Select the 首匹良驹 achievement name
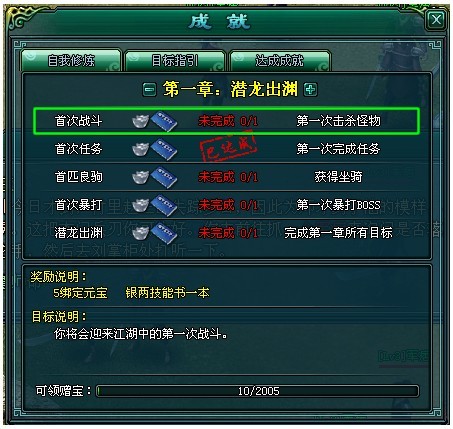Image resolution: width=453 pixels, height=429 pixels. click(x=78, y=177)
